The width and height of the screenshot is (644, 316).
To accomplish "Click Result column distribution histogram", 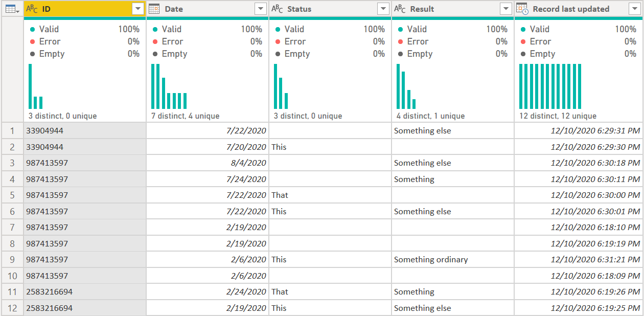I will pos(406,86).
